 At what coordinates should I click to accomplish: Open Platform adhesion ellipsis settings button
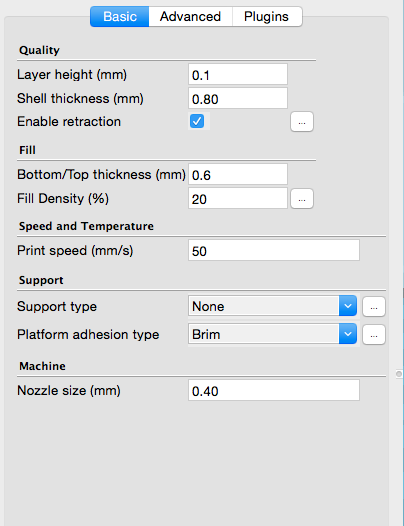[374, 334]
